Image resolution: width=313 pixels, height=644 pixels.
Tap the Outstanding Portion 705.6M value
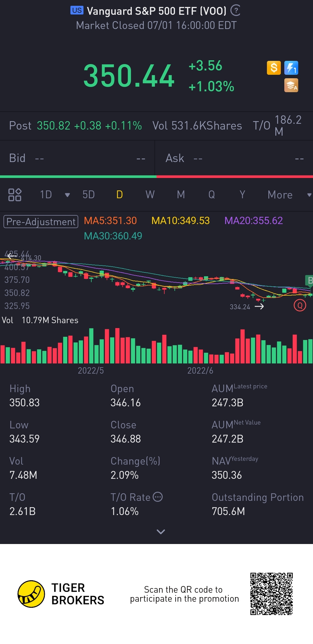point(228,511)
